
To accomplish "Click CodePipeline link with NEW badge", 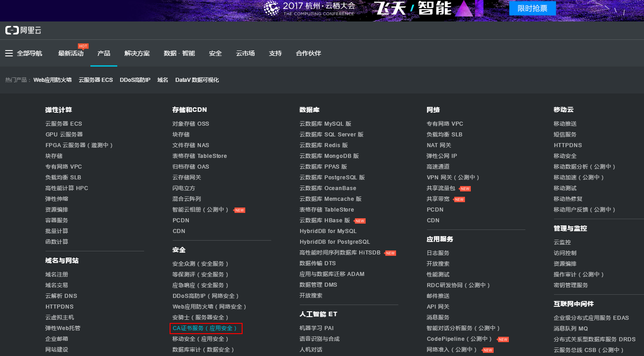I will tap(460, 339).
